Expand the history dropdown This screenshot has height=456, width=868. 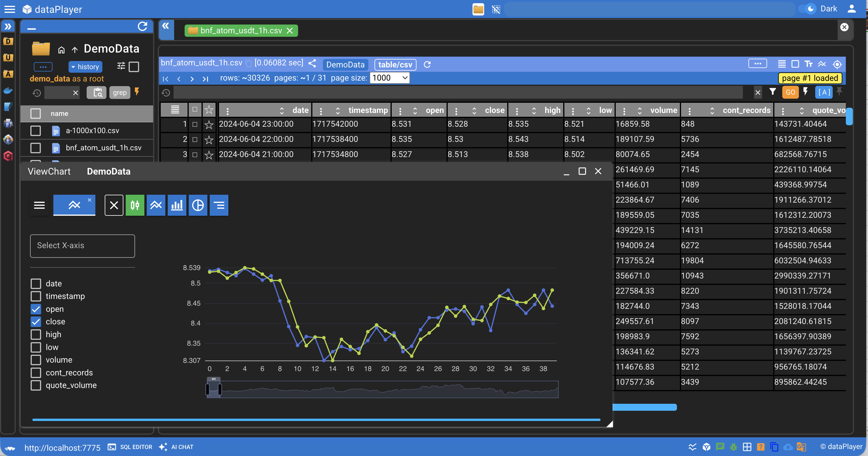(85, 67)
